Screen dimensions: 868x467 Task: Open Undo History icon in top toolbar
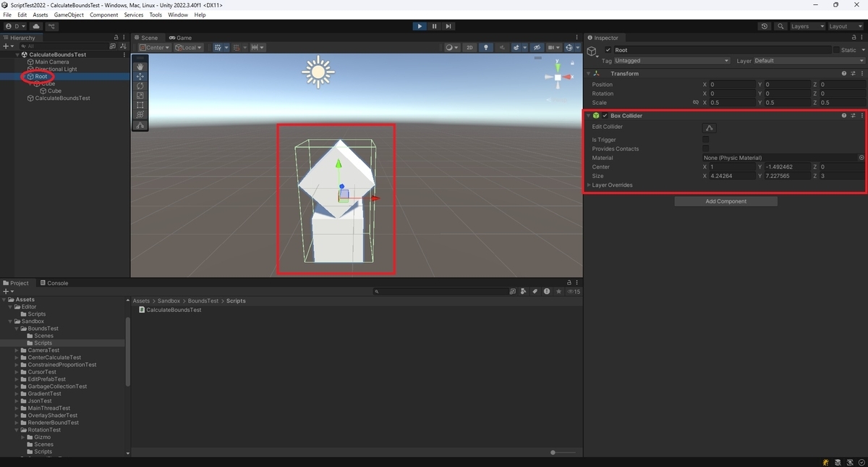tap(765, 26)
